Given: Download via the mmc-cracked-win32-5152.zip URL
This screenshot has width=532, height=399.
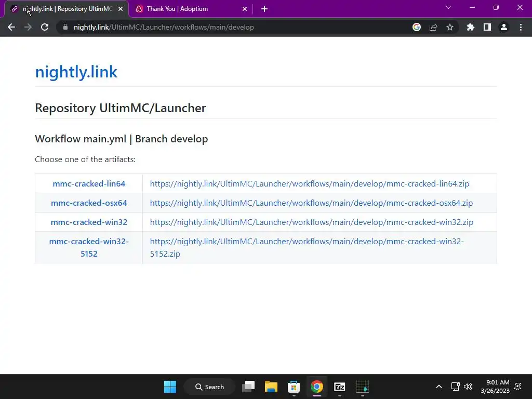Looking at the screenshot, I should 307,247.
